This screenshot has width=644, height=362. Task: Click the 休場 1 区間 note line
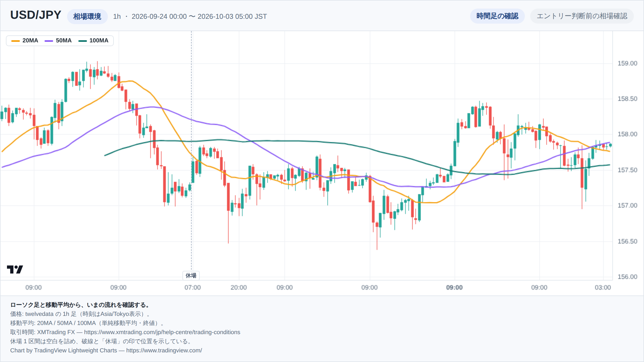coord(101,341)
